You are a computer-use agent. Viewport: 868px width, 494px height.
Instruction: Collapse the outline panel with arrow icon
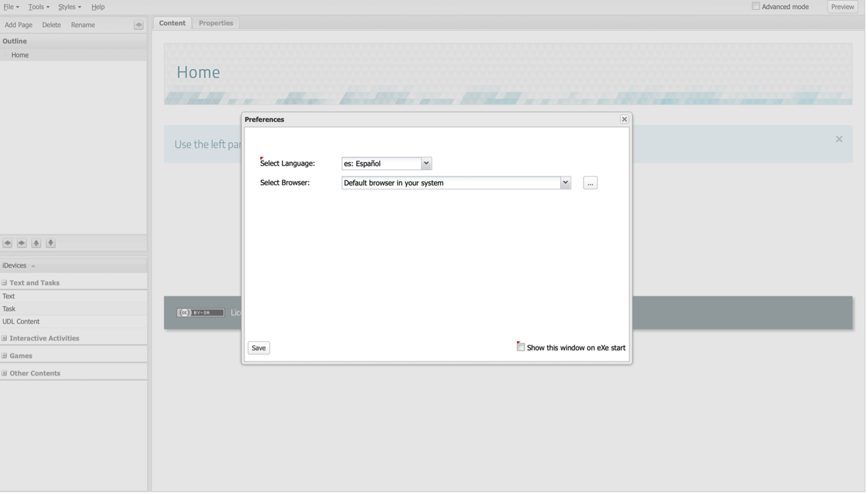click(139, 25)
